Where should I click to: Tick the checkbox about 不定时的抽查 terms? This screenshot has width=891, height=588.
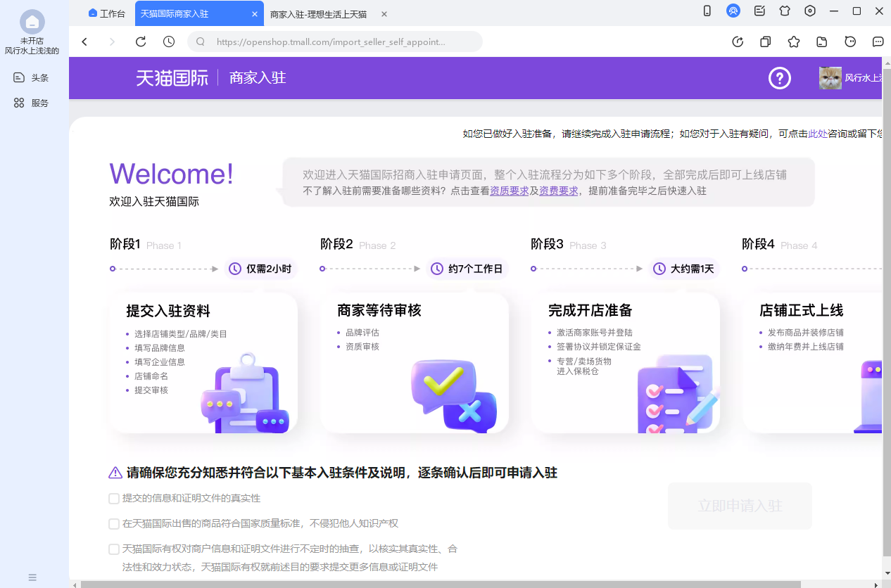[x=113, y=549]
